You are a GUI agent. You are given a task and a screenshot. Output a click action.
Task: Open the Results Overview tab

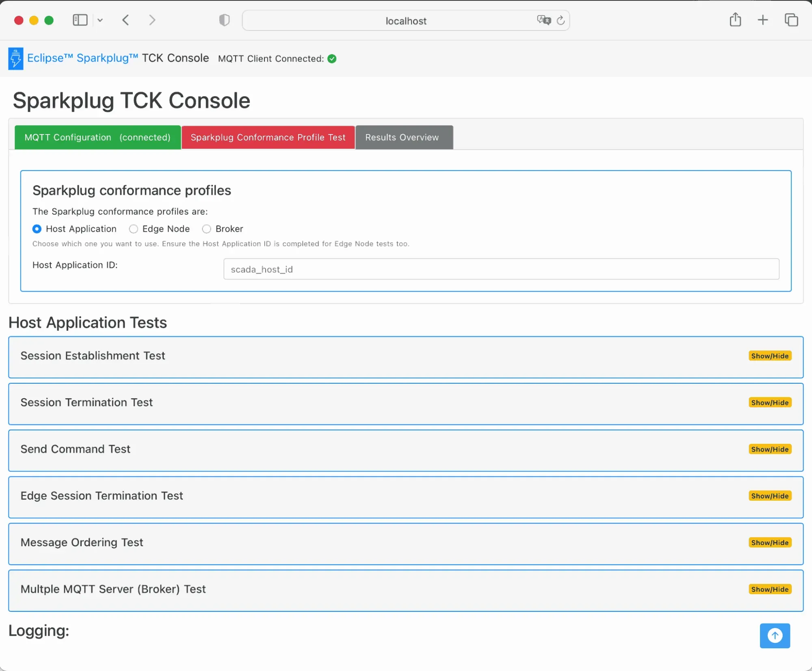pos(404,137)
